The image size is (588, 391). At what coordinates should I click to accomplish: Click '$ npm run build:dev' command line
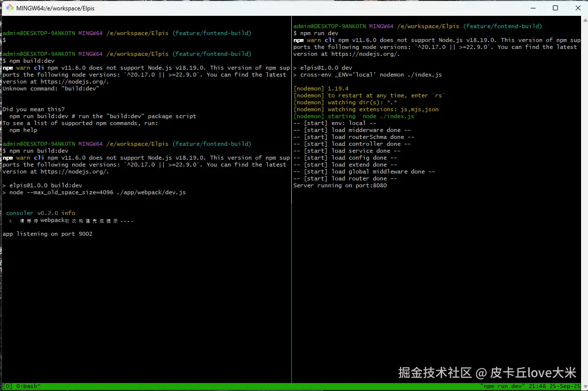(35, 151)
